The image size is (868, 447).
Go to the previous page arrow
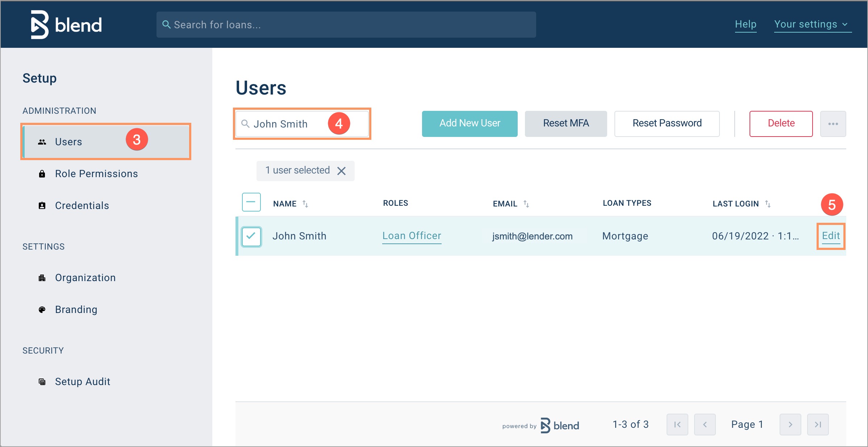click(x=705, y=424)
